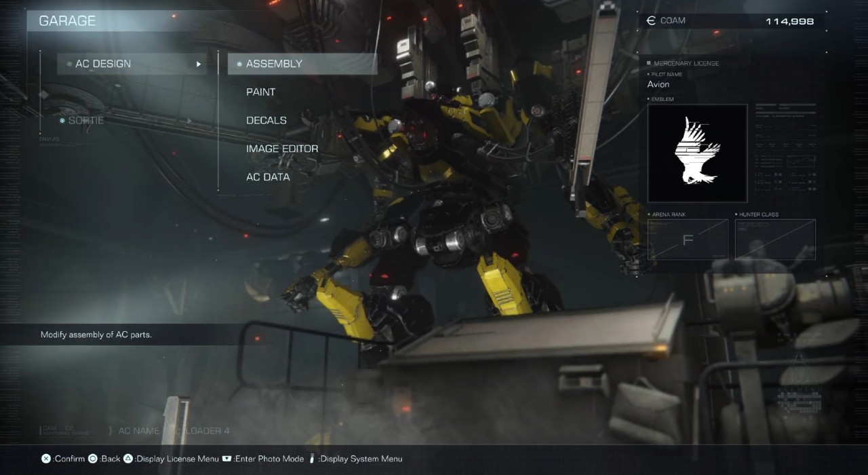Open the DECALS menu entry
868x475 pixels.
[x=266, y=120]
